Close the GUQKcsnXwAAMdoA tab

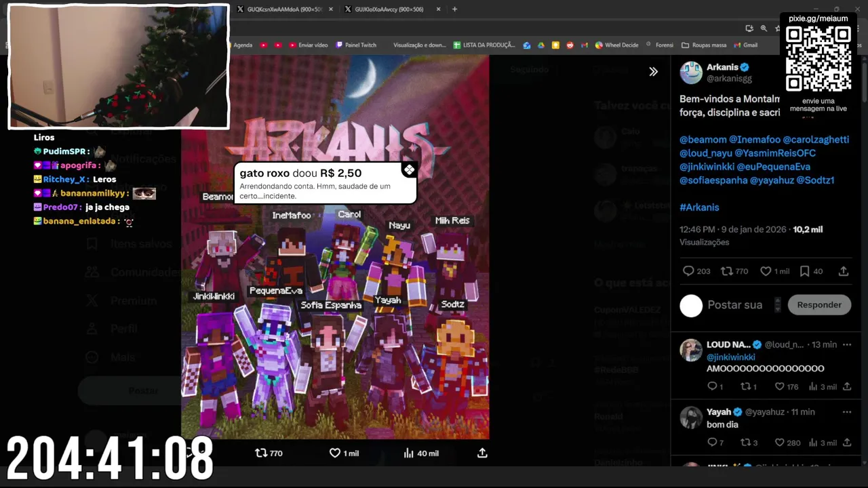[x=331, y=9]
